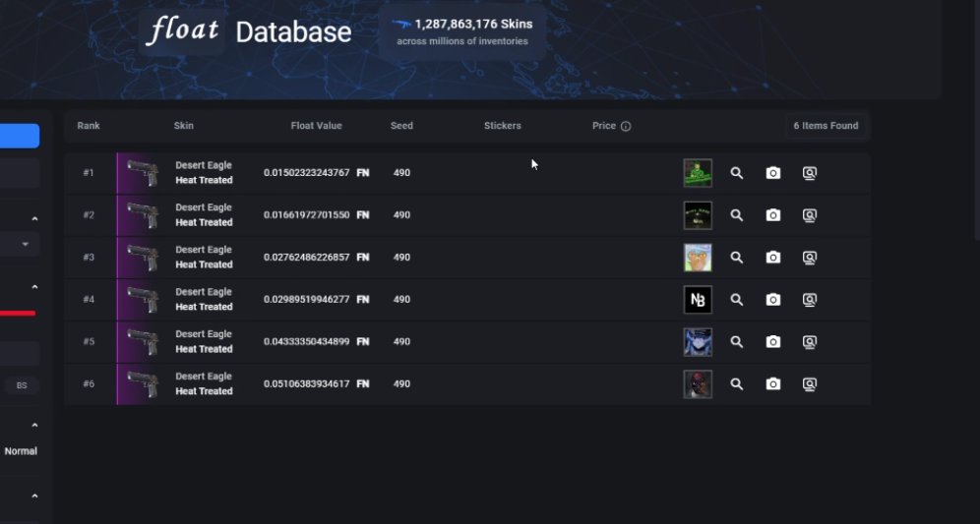Sort by the Seed column header
This screenshot has width=980, height=524.
point(401,126)
